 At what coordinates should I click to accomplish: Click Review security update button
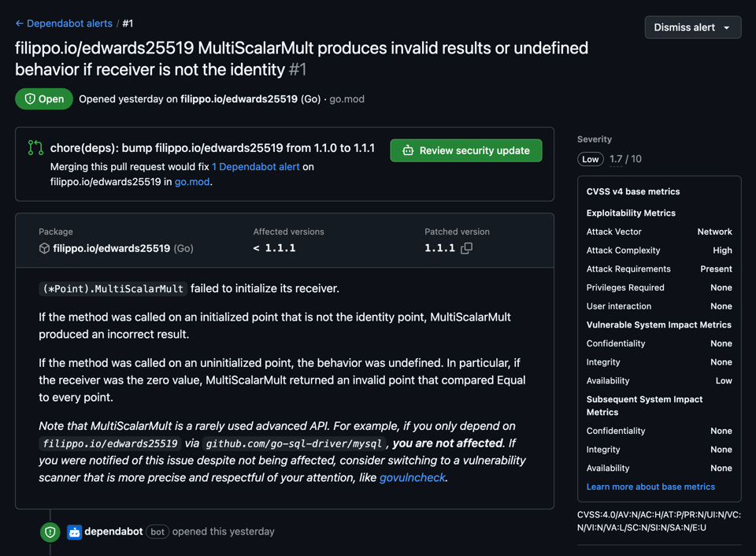[x=466, y=150]
